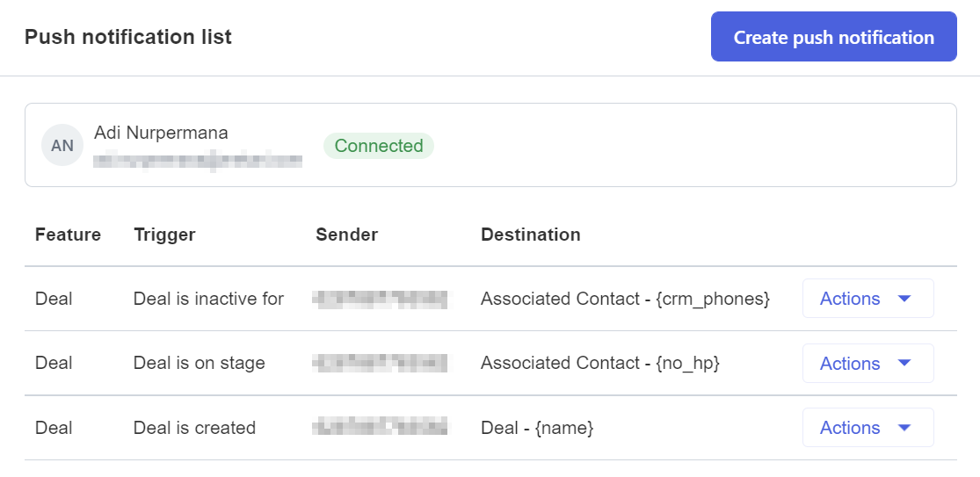
Task: Click blurred sender number in first row
Action: pos(381,299)
